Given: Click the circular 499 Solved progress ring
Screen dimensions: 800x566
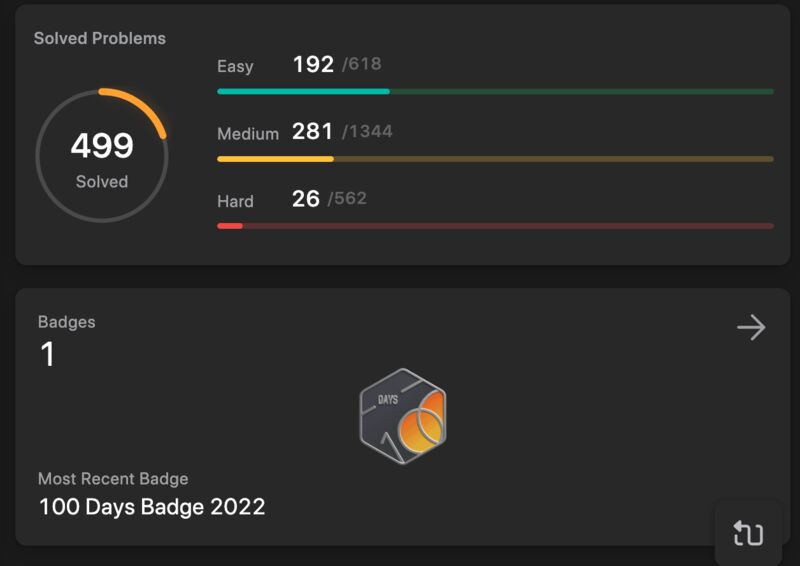Looking at the screenshot, I should coord(102,156).
